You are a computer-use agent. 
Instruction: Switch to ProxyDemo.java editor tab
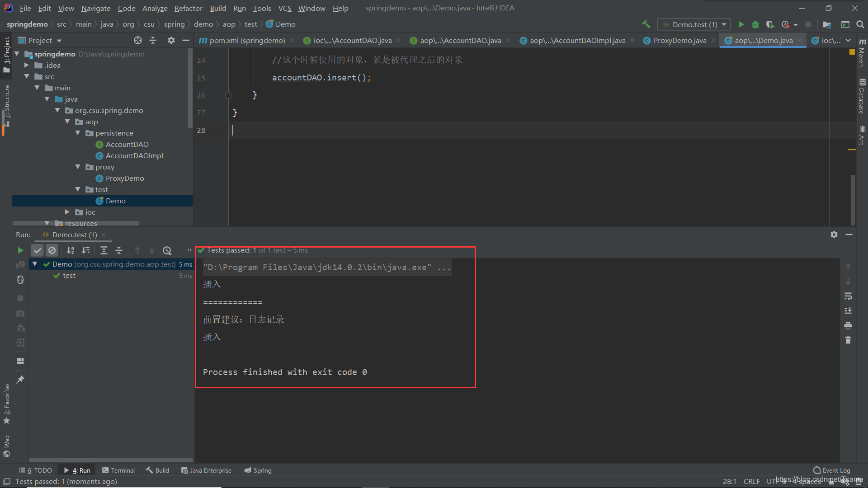(x=679, y=40)
